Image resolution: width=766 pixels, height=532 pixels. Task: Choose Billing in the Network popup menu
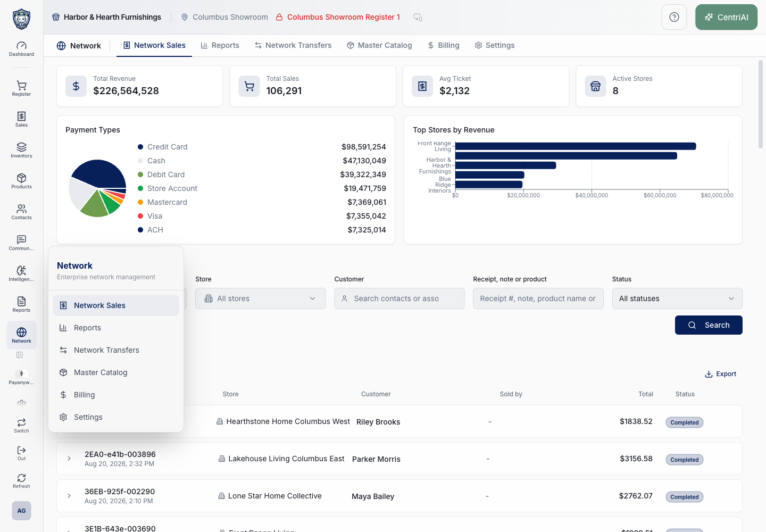(x=116, y=395)
